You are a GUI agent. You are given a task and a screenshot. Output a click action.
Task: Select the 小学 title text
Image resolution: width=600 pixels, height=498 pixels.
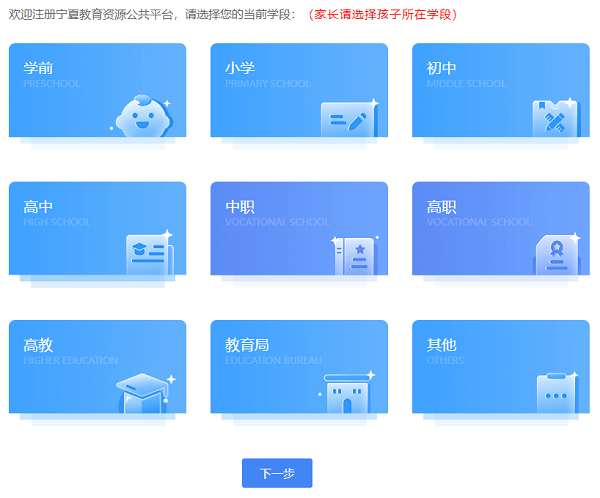coord(240,68)
